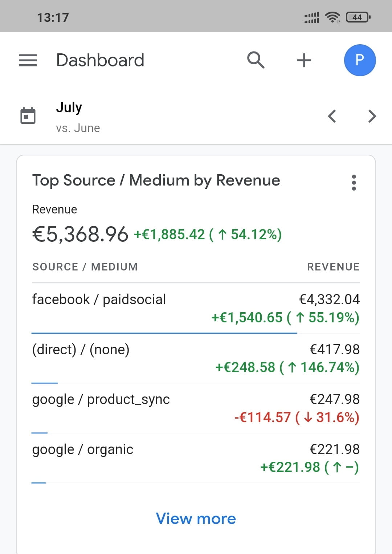Tap the View more link
Image resolution: width=392 pixels, height=554 pixels.
[x=196, y=518]
